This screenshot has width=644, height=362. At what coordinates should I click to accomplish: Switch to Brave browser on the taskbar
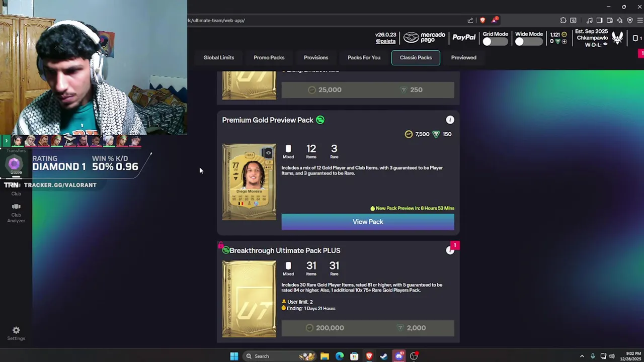(x=369, y=356)
